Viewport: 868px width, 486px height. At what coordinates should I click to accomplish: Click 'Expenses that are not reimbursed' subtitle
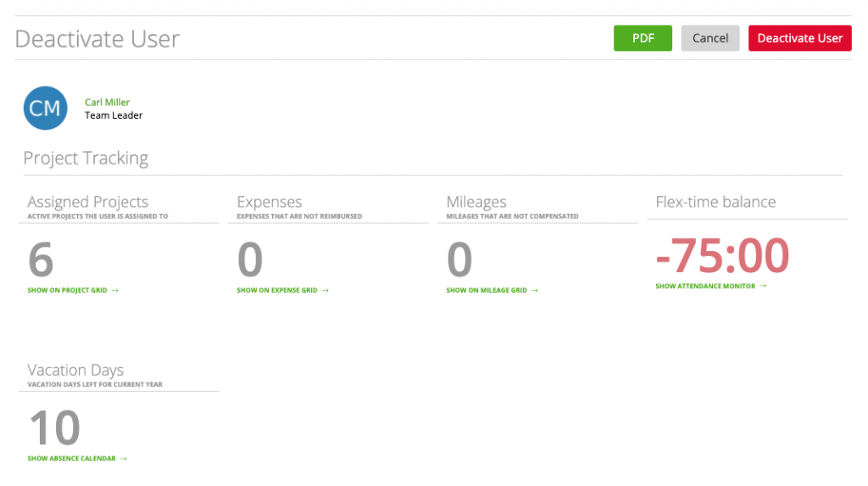tap(299, 216)
